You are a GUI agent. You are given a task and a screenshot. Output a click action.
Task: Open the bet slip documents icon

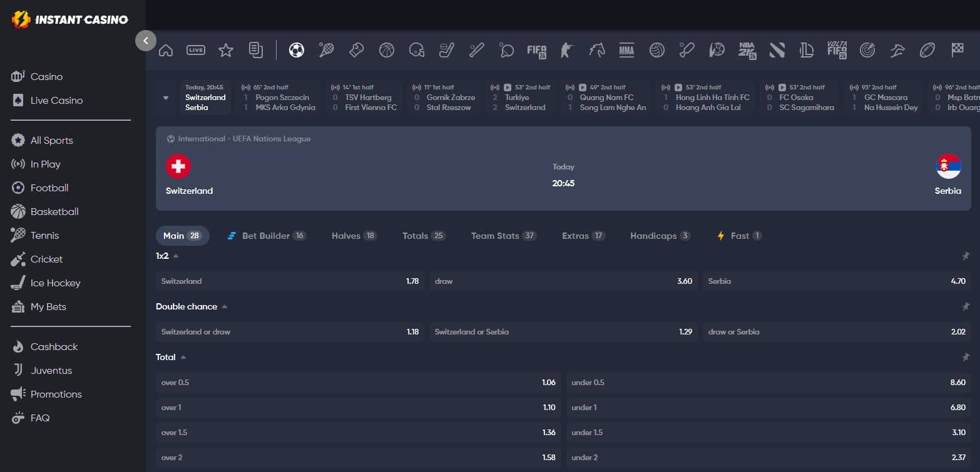tap(256, 50)
